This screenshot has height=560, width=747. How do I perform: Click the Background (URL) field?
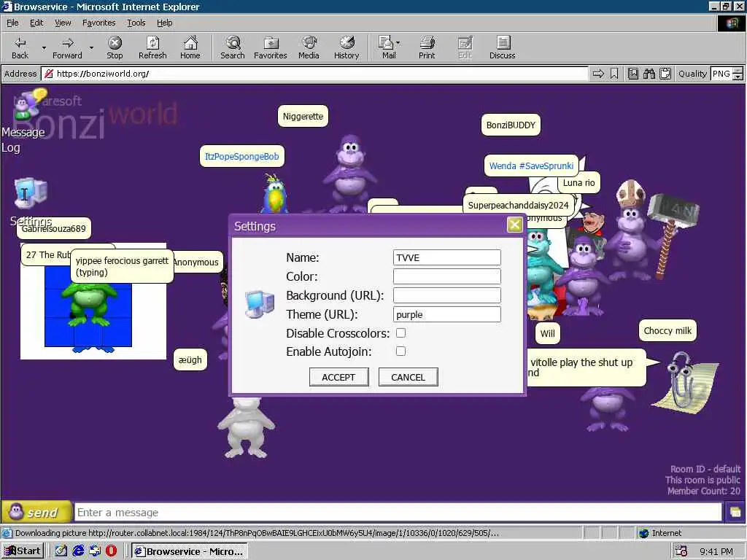coord(447,295)
